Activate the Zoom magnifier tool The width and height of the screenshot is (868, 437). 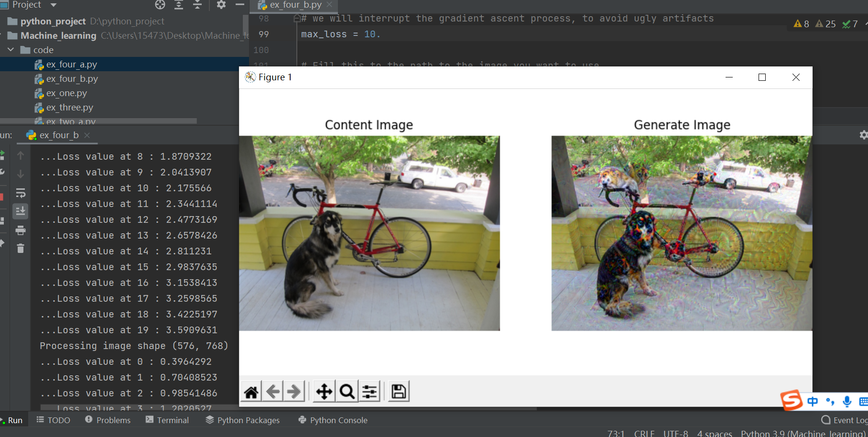coord(347,392)
